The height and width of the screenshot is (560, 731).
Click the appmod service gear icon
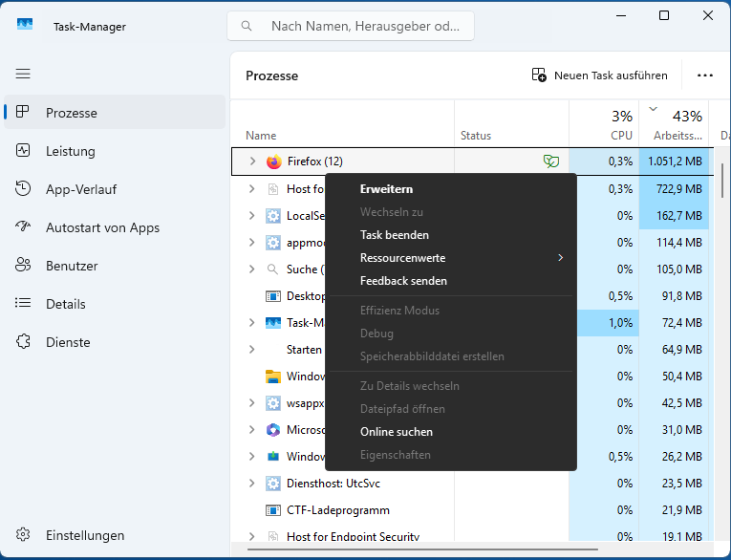click(x=272, y=243)
